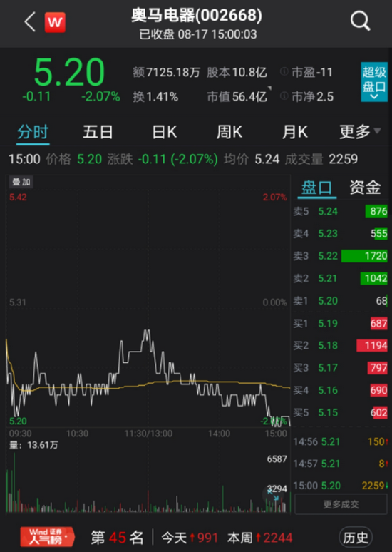Tap the 额 7125.18万 turnover value
The height and width of the screenshot is (552, 392).
point(166,73)
